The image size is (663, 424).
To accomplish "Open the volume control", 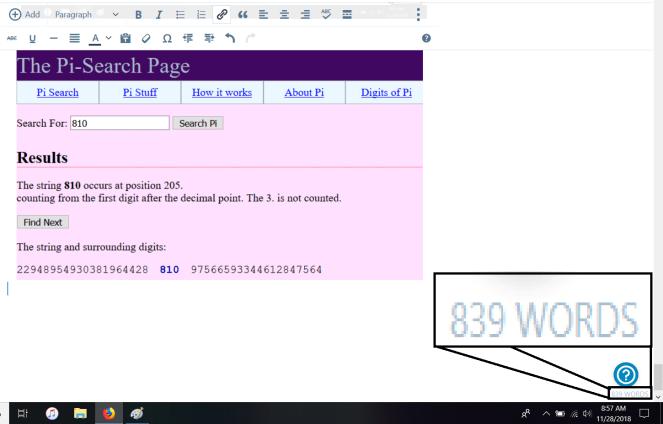I will pos(587,413).
